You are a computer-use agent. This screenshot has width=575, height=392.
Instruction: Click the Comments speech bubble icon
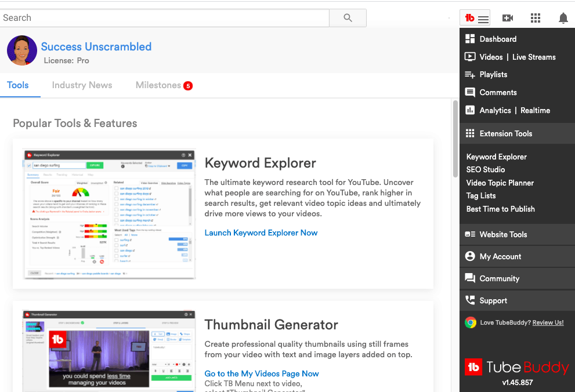click(x=470, y=92)
